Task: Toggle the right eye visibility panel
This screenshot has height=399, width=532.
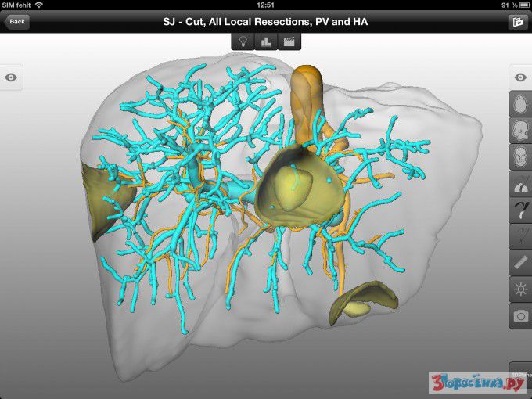Action: click(x=520, y=77)
